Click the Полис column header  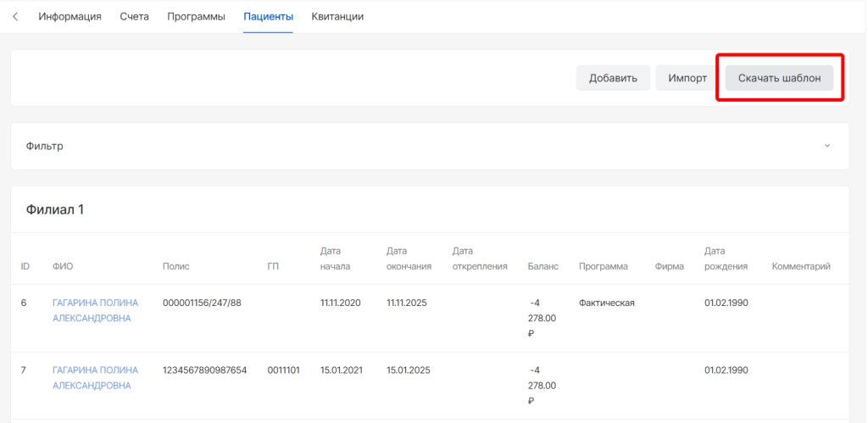pos(175,266)
